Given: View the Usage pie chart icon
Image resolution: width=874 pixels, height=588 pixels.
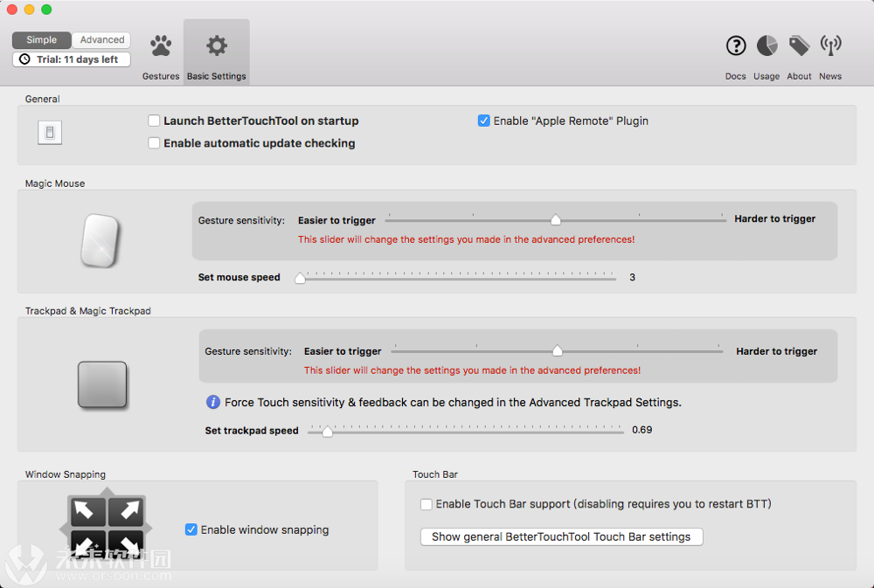Looking at the screenshot, I should 766,45.
